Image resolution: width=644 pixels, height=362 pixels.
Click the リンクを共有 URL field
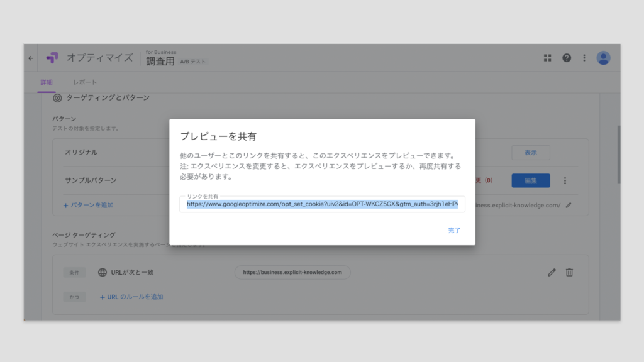[322, 204]
